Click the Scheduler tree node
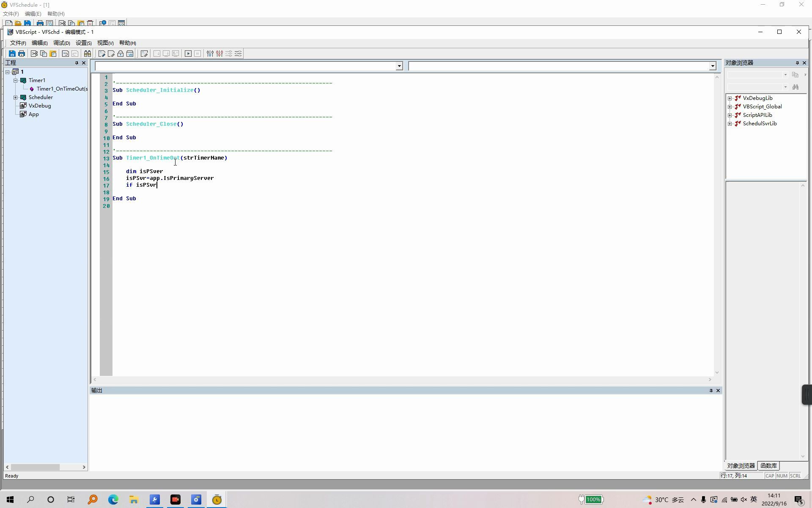Viewport: 812px width, 508px height. tap(40, 97)
